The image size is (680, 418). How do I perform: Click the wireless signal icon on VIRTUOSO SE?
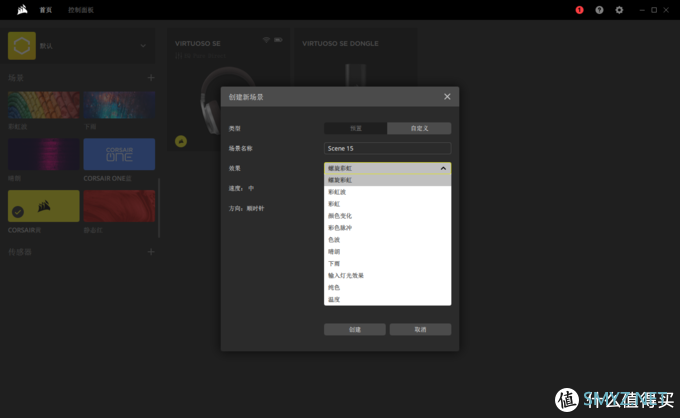[x=266, y=40]
